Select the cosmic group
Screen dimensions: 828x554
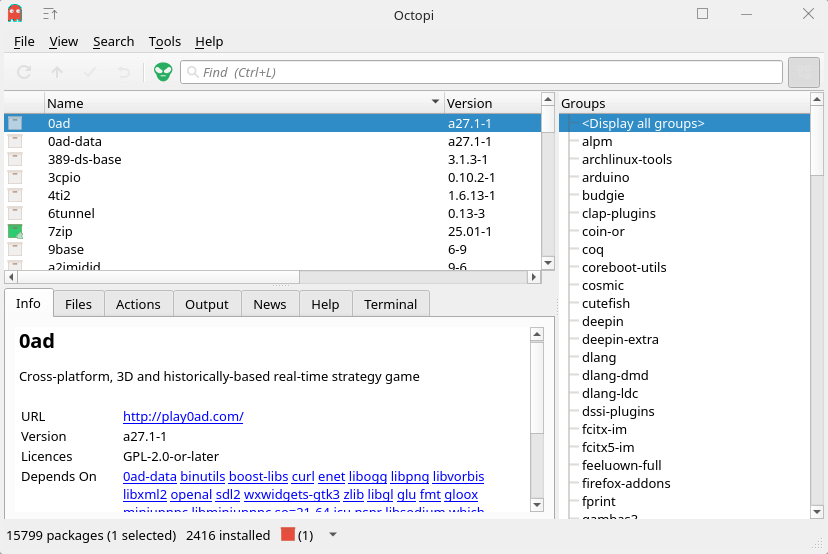click(603, 285)
